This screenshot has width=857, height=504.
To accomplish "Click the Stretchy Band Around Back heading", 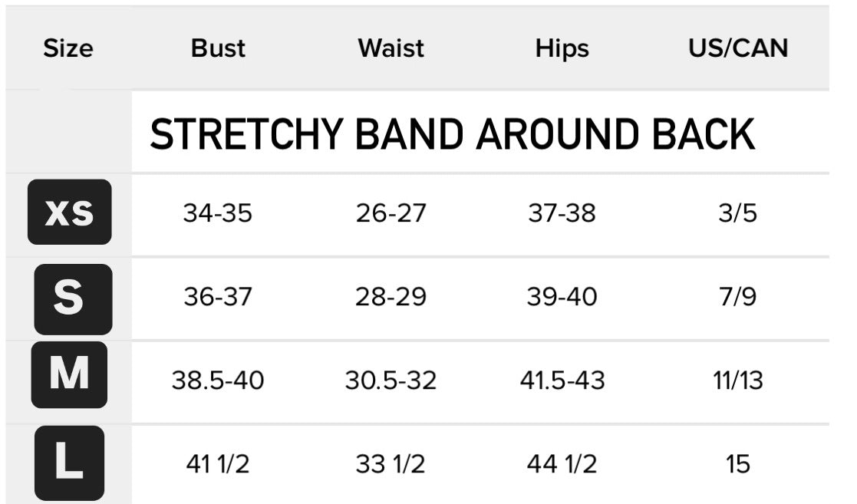I will 452,134.
